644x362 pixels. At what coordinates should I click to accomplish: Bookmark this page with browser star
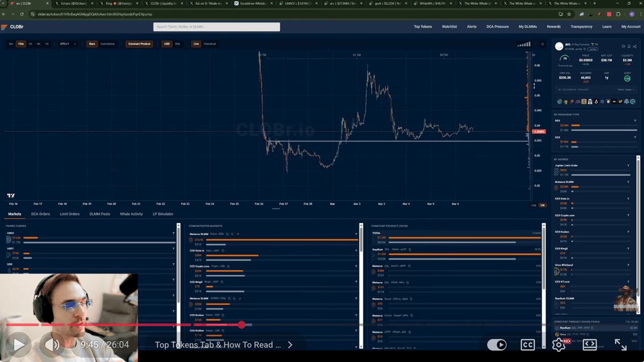coord(570,14)
